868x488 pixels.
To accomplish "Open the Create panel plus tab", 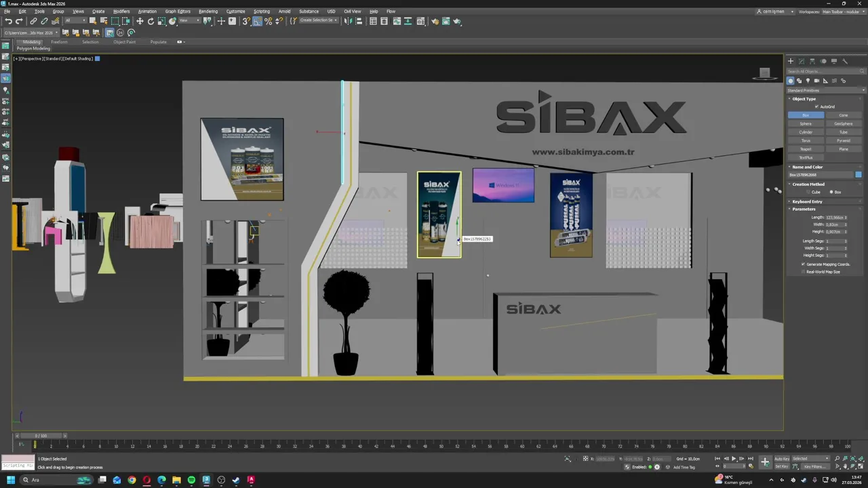I will coord(790,61).
